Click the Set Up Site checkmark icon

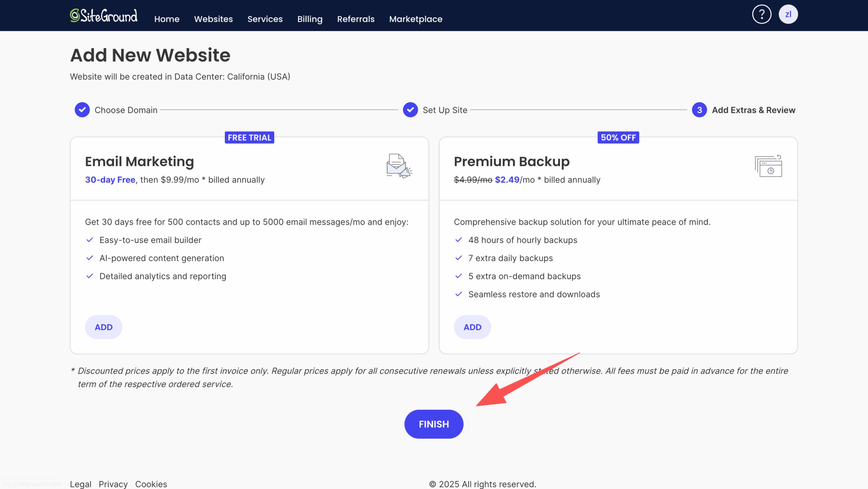pos(410,110)
